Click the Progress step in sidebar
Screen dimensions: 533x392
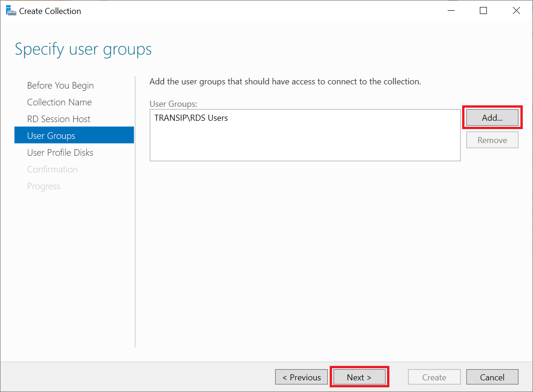click(x=43, y=186)
